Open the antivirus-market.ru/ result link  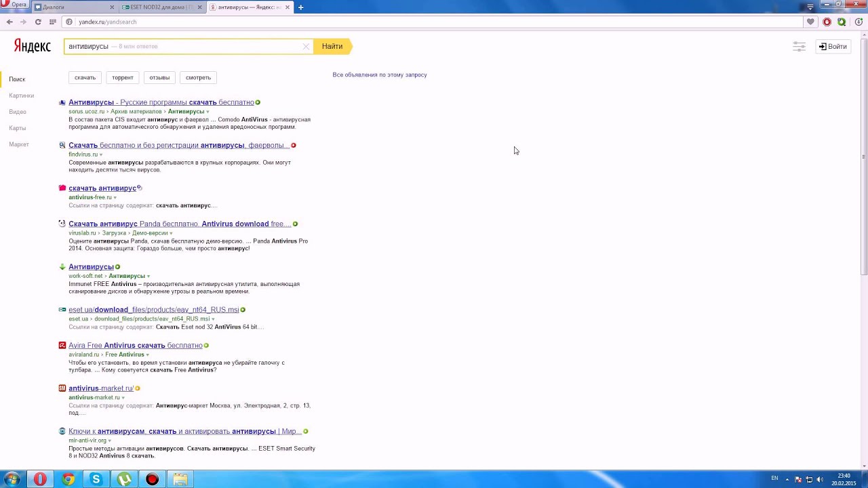[x=101, y=388]
